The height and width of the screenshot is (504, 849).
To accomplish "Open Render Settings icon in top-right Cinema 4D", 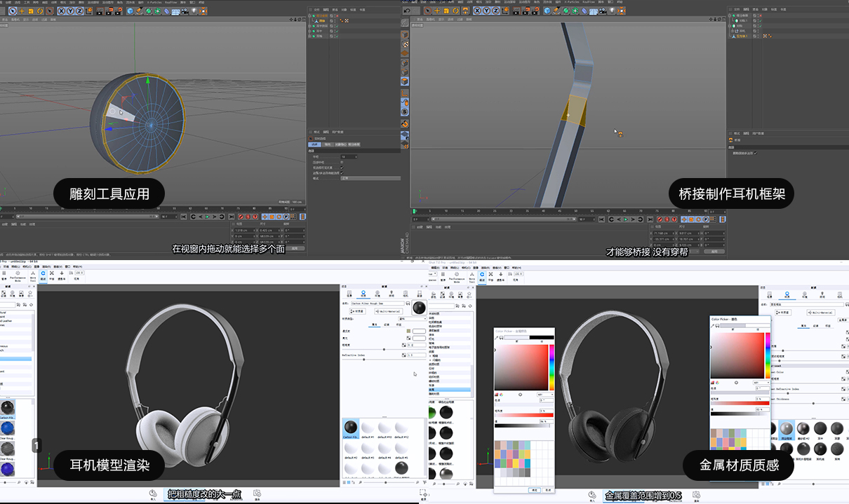I will [x=535, y=11].
